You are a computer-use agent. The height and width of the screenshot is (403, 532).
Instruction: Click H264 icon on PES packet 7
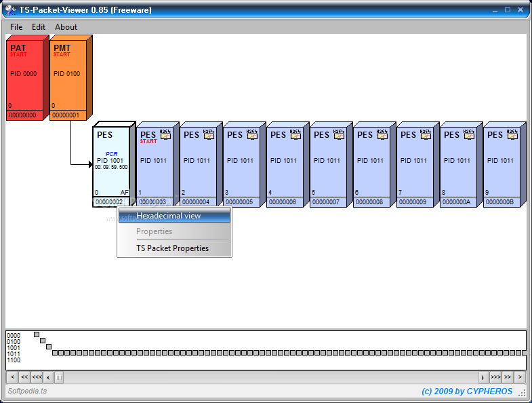click(x=426, y=134)
